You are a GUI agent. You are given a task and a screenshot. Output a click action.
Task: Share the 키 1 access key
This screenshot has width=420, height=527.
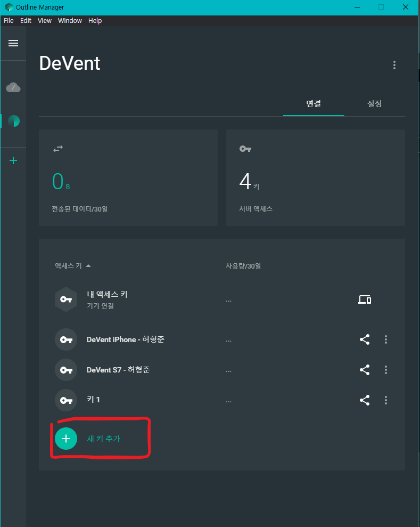point(365,400)
